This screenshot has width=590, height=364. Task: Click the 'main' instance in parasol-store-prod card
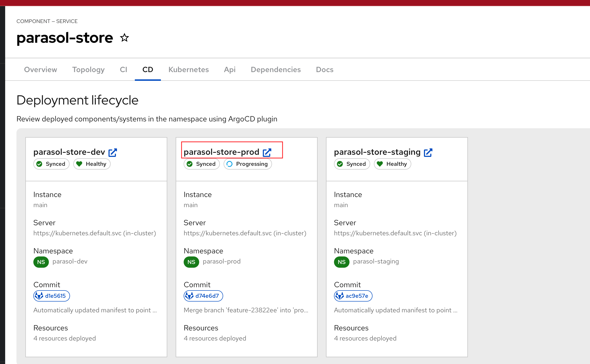coord(190,205)
